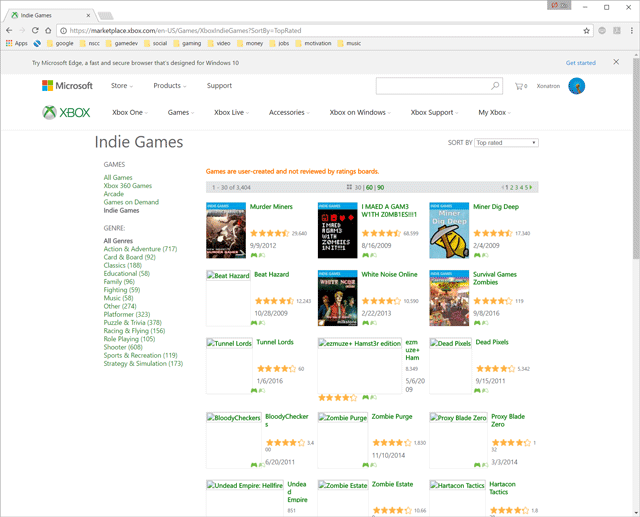Click the site info icon in address bar

click(64, 31)
